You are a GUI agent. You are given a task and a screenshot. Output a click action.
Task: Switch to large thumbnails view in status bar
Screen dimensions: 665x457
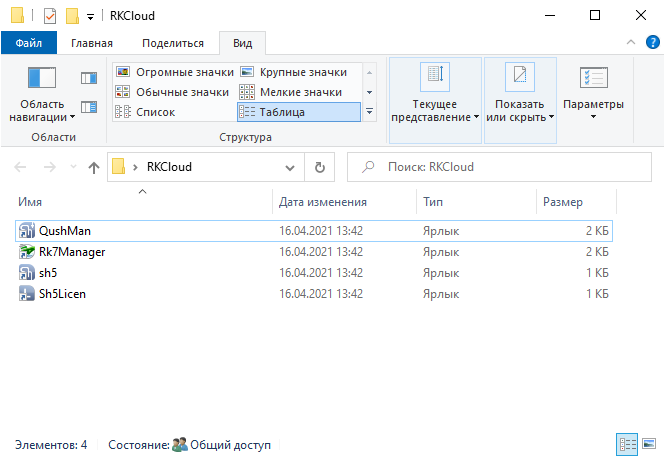point(648,444)
